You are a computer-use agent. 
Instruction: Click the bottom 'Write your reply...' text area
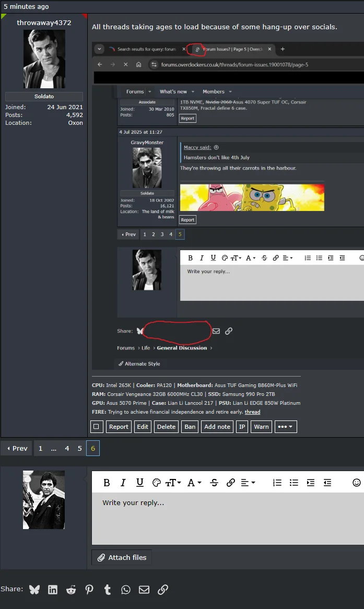[228, 519]
